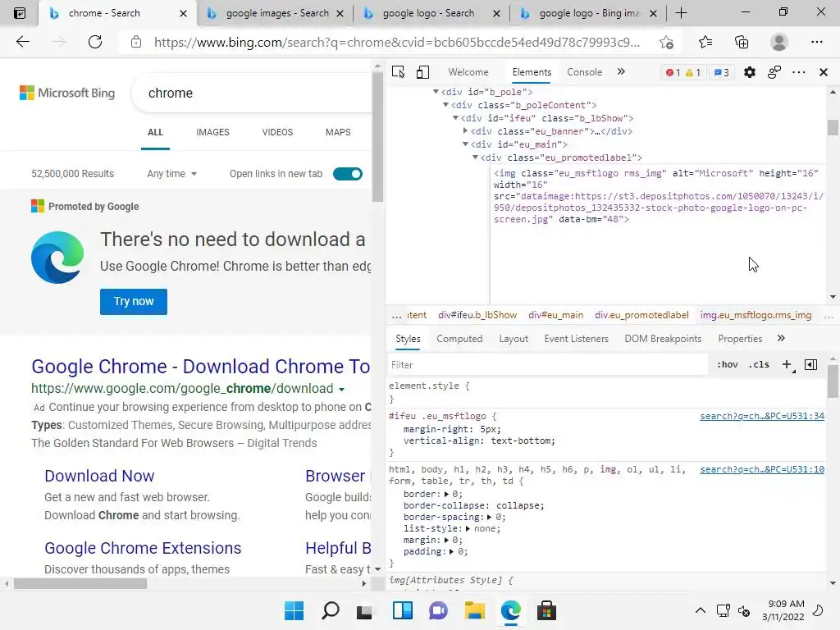Viewport: 840px width, 630px height.
Task: Show more DevTools tabs chevron
Action: coord(621,72)
